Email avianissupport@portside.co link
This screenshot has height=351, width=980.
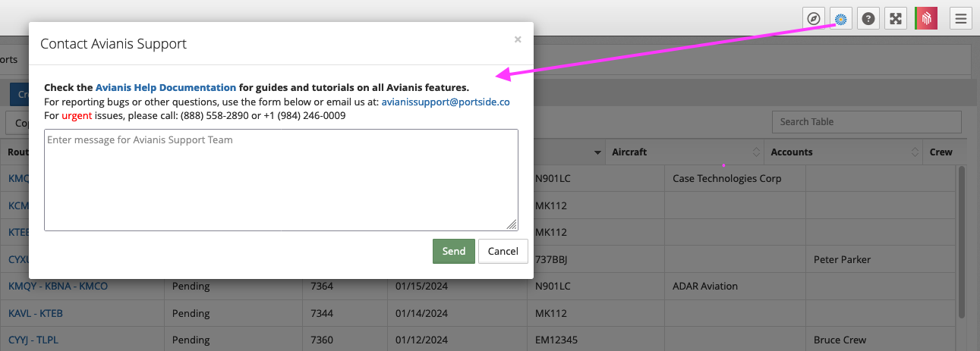coord(446,102)
